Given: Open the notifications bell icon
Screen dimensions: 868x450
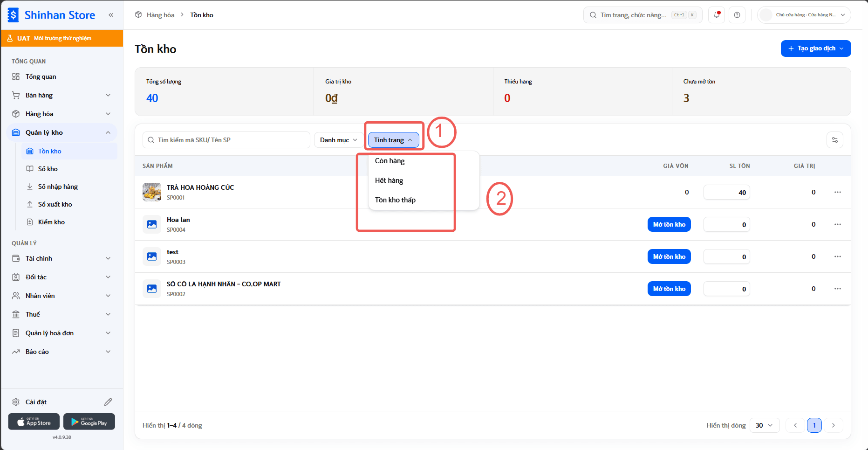Looking at the screenshot, I should click(717, 15).
